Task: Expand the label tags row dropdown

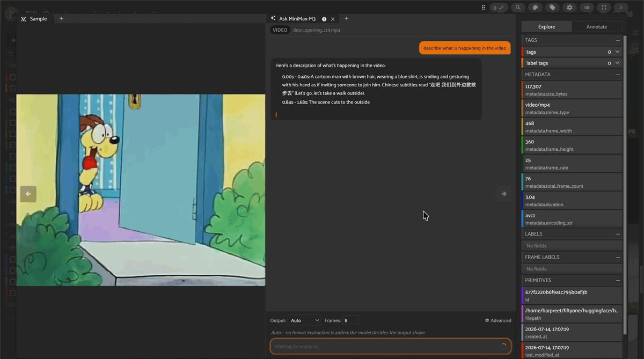Action: pyautogui.click(x=618, y=63)
